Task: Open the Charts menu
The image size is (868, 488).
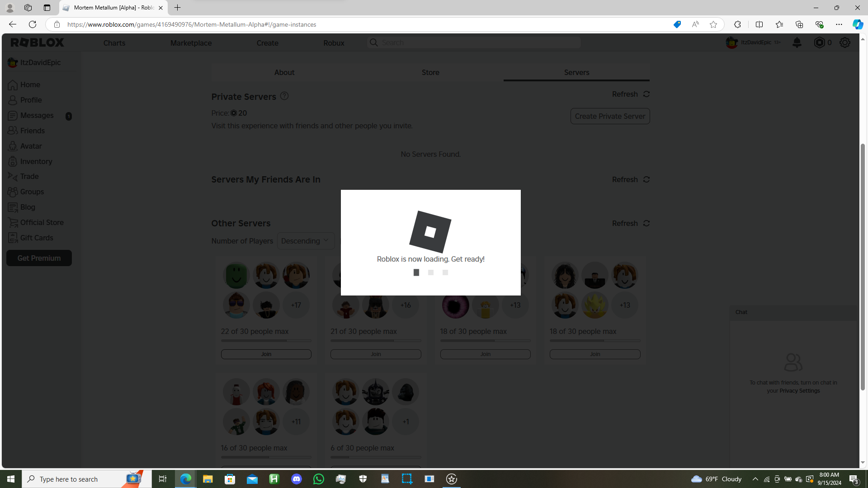Action: pos(114,43)
